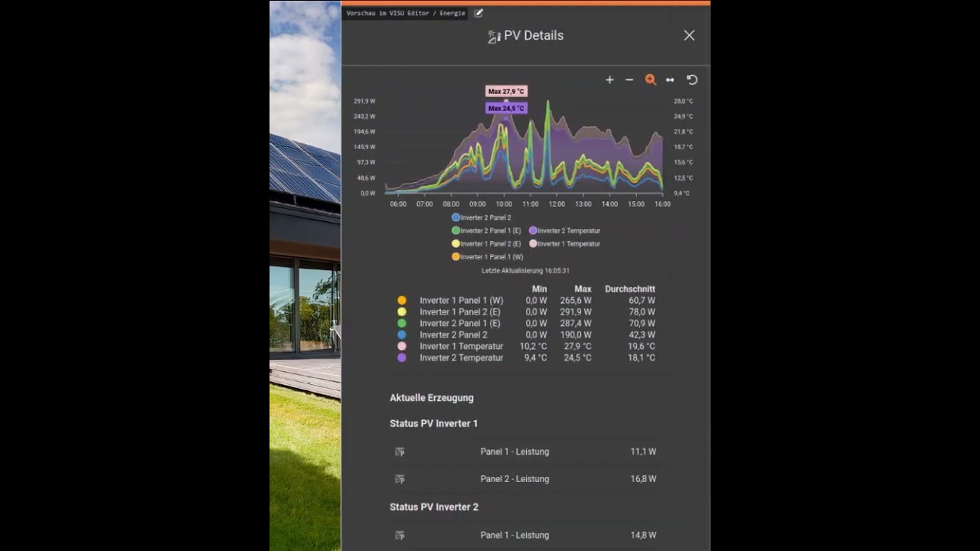Click the Min column header

539,289
